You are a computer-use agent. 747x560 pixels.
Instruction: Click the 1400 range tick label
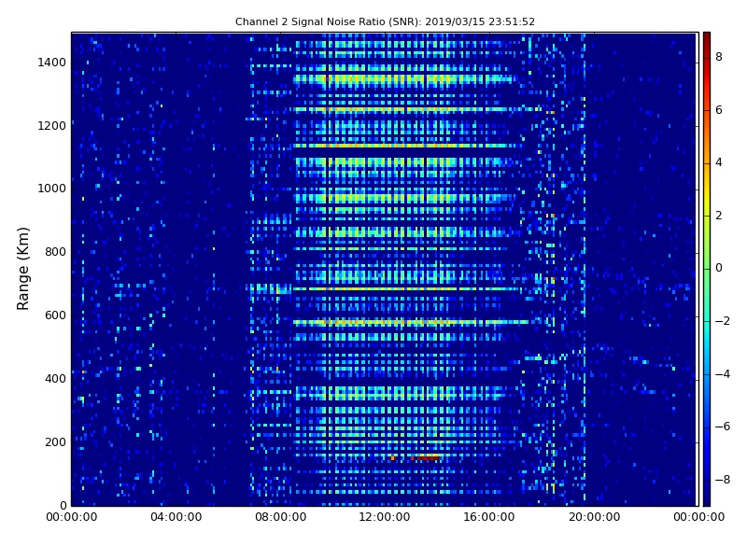[52, 63]
